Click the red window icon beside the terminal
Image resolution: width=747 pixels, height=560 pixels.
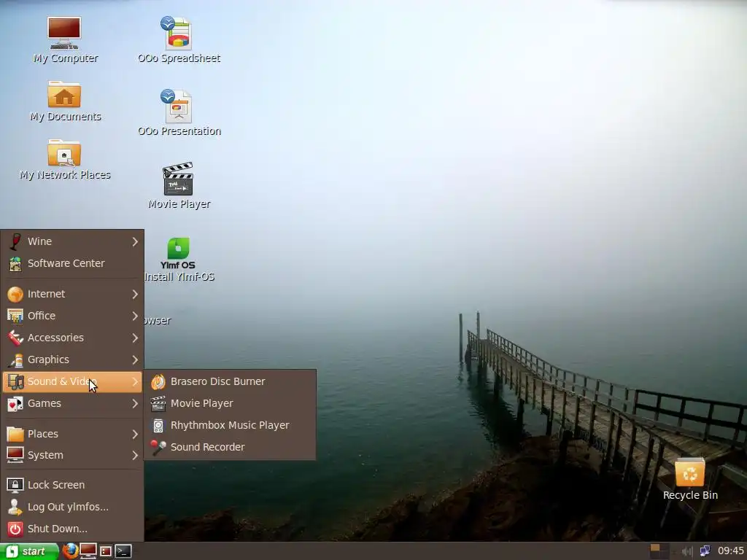(x=106, y=551)
